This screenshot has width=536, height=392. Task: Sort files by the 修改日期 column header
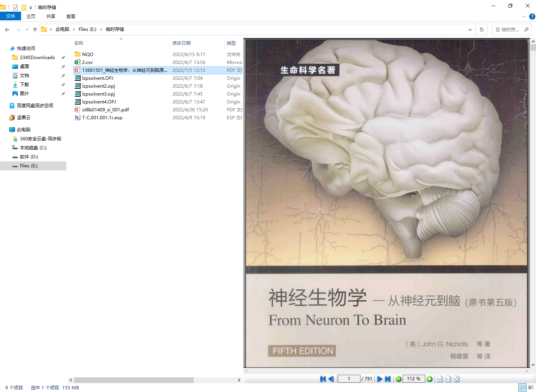[x=182, y=43]
